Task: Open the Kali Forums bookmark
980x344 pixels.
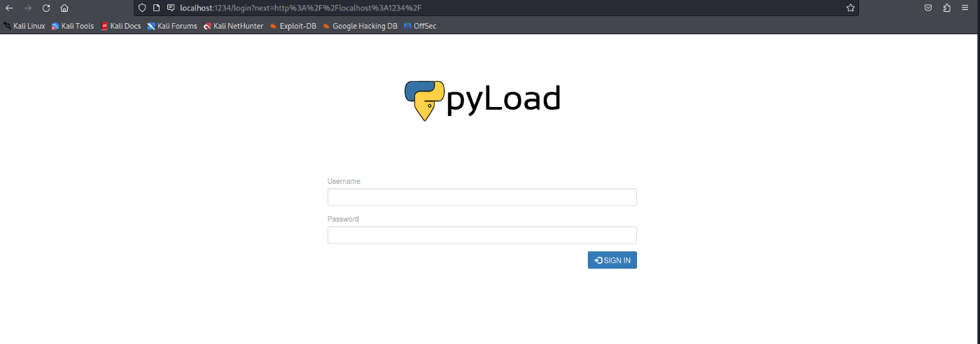Action: point(171,26)
